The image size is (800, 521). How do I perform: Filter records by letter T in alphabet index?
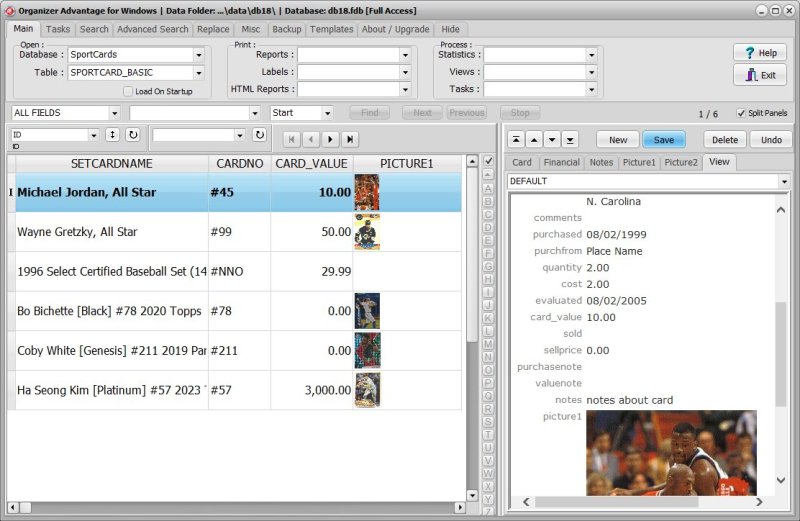[488, 435]
